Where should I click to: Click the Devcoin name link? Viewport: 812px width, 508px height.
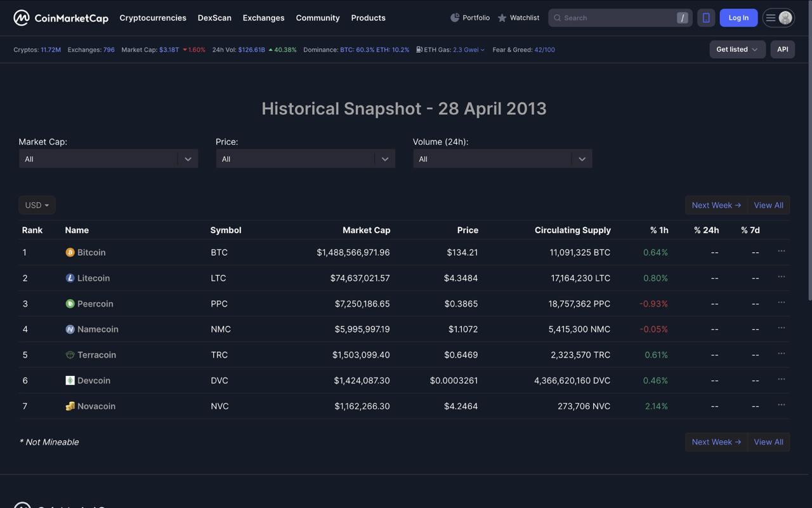94,380
